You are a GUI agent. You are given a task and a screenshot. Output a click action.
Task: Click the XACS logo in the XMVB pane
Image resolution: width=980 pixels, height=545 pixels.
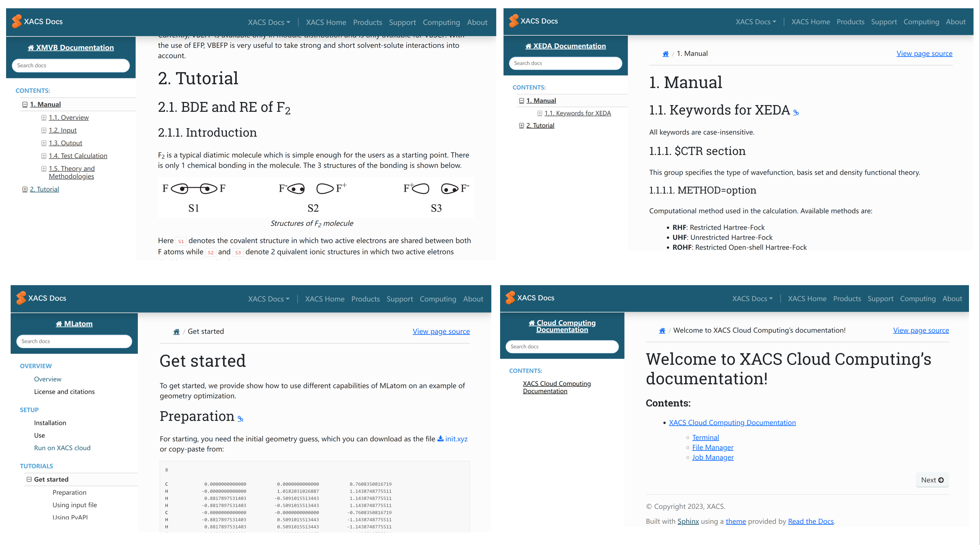(17, 22)
